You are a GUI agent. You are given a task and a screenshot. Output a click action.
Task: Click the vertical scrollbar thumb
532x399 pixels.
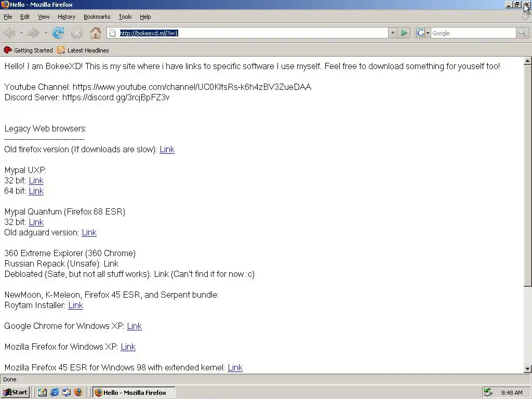pos(527,176)
